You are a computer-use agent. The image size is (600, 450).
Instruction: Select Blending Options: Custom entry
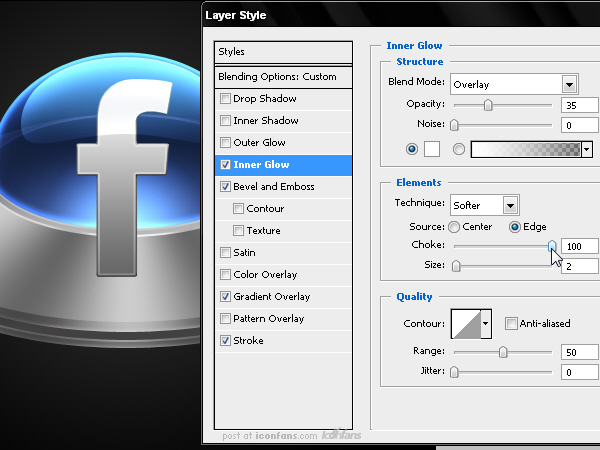283,77
